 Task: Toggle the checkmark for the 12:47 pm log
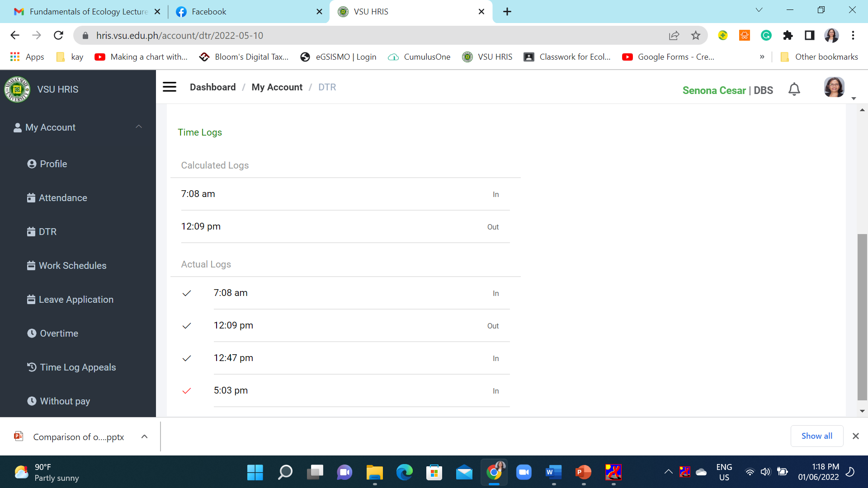(187, 358)
